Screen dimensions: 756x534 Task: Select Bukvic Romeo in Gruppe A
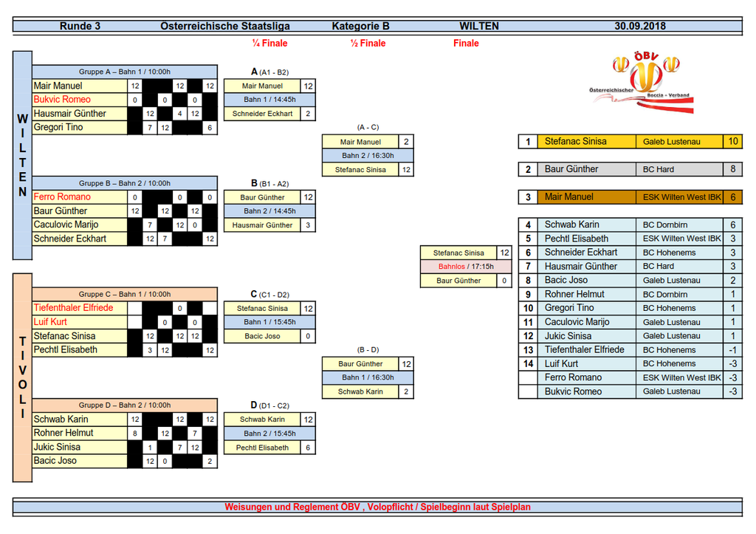[63, 100]
